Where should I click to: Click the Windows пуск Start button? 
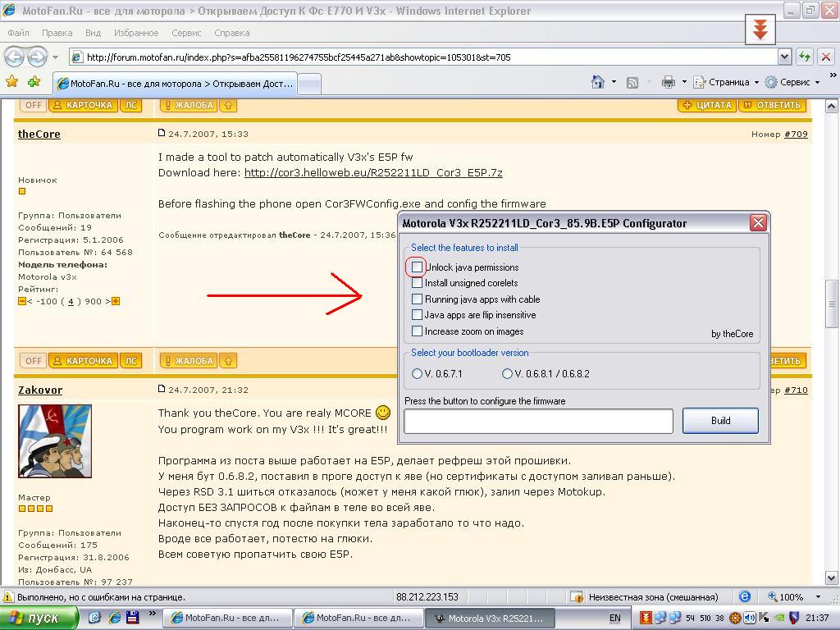pyautogui.click(x=38, y=619)
